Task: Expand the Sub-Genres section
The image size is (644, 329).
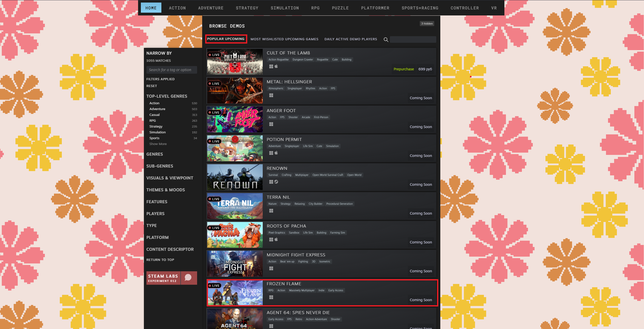Action: click(x=160, y=166)
